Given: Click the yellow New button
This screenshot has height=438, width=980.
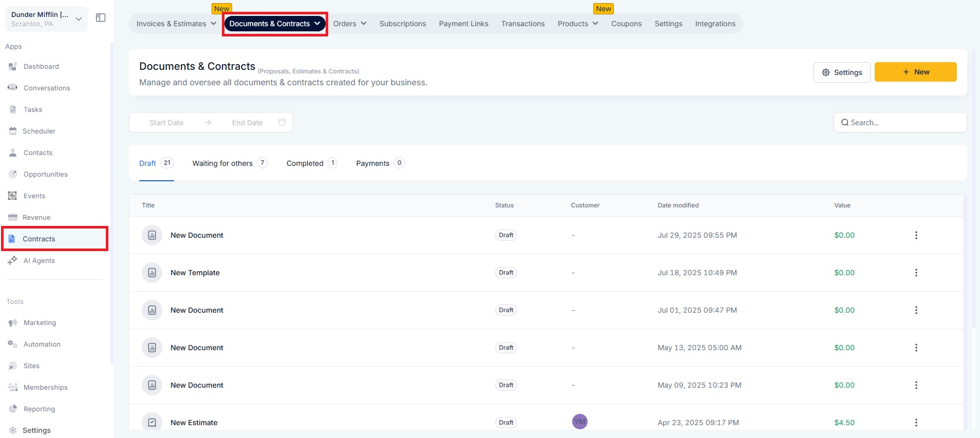Looking at the screenshot, I should [x=915, y=72].
